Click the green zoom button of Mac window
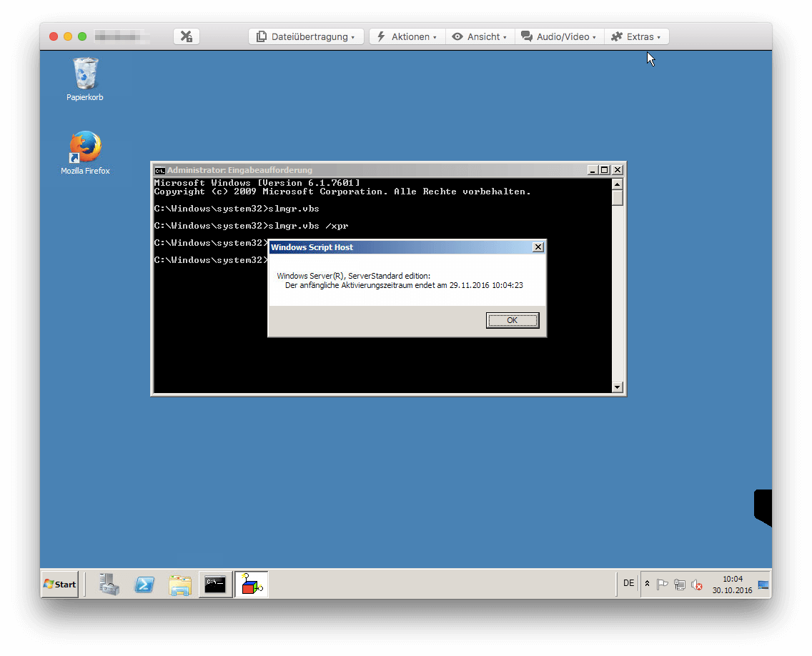 pos(82,36)
